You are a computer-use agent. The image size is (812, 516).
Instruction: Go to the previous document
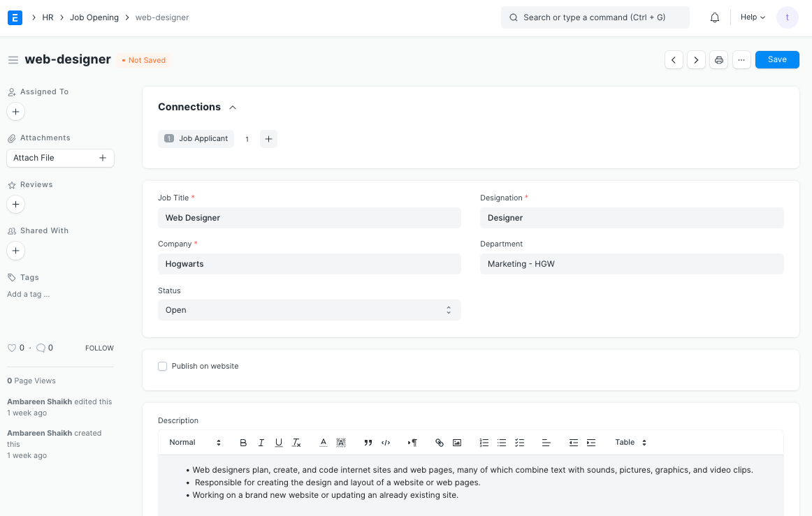coord(674,60)
